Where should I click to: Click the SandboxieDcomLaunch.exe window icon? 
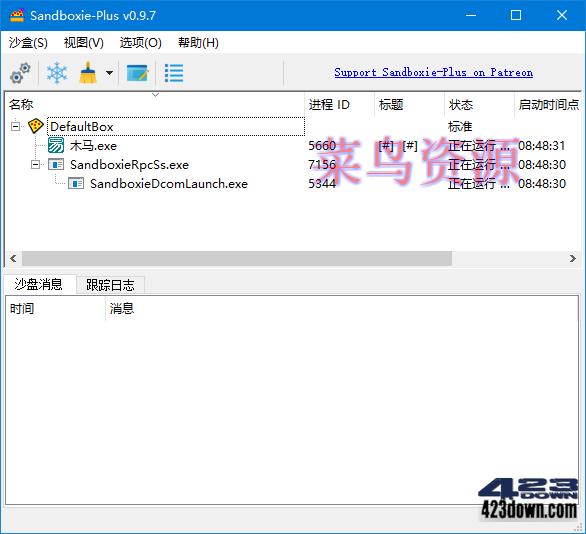tap(76, 183)
